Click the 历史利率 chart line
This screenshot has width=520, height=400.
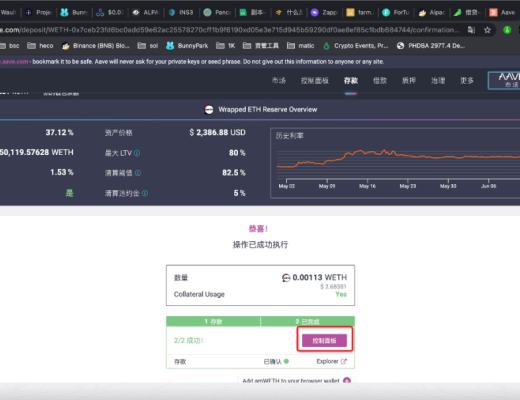coord(397,157)
